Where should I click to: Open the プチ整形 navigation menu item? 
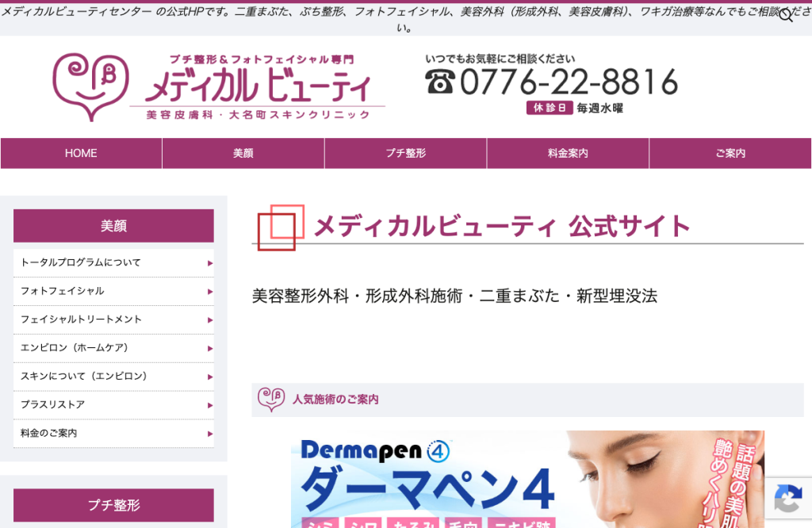[x=405, y=153]
